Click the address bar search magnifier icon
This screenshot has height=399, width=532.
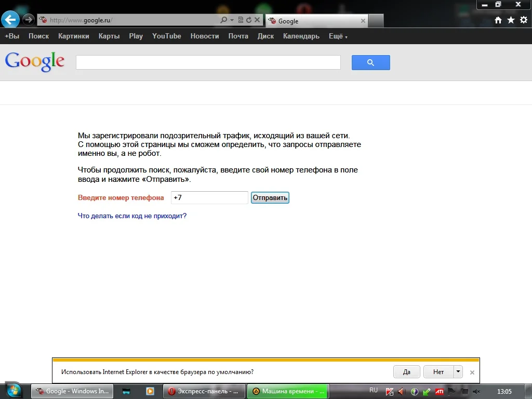click(223, 20)
